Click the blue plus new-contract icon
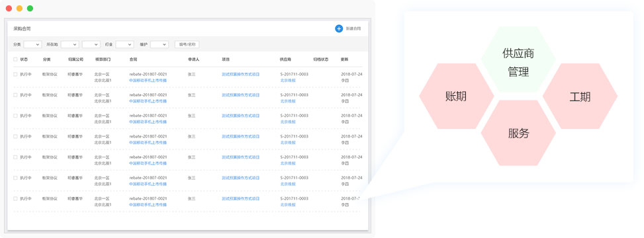Image resolution: width=644 pixels, height=238 pixels. coord(339,28)
